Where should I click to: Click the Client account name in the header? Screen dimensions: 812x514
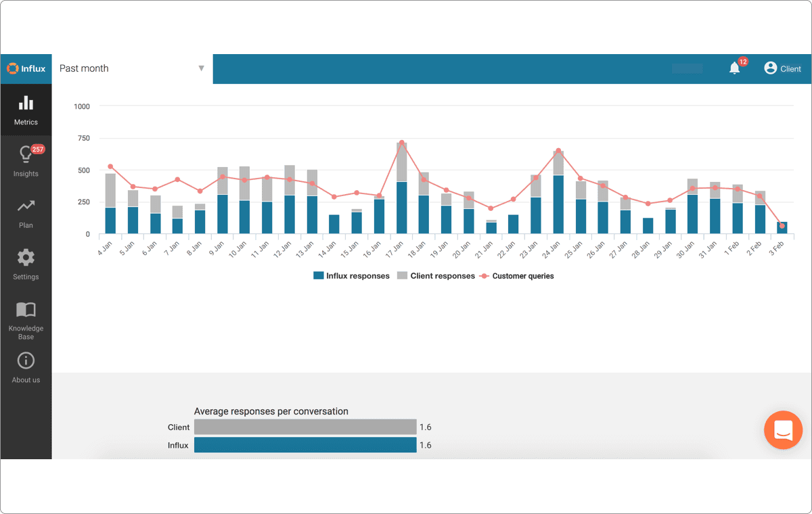pyautogui.click(x=790, y=69)
